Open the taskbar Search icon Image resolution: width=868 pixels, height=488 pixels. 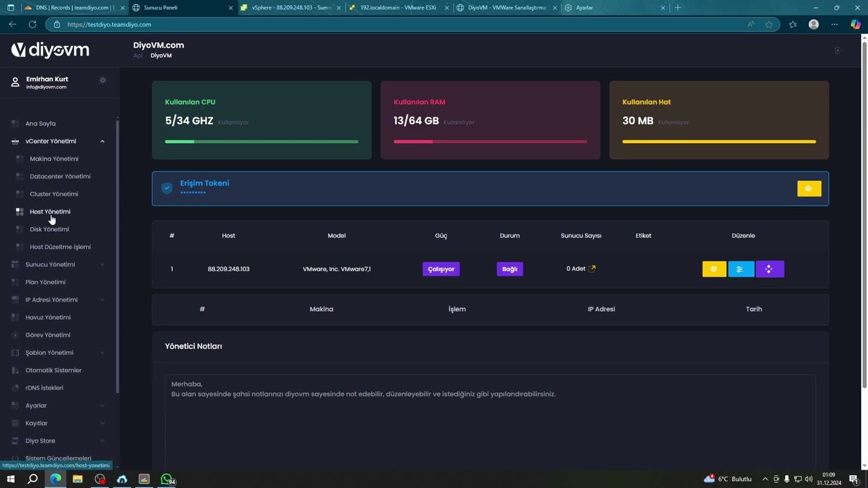pyautogui.click(x=33, y=479)
